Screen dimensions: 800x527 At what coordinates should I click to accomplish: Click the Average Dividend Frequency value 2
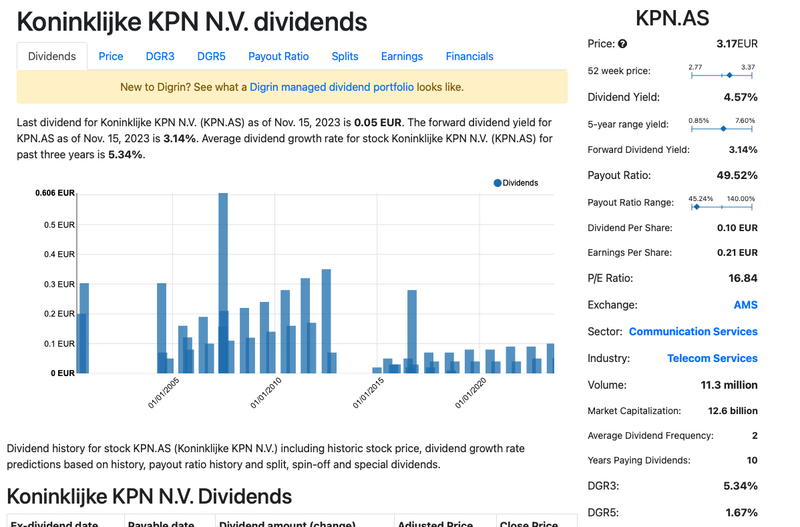[x=755, y=436]
